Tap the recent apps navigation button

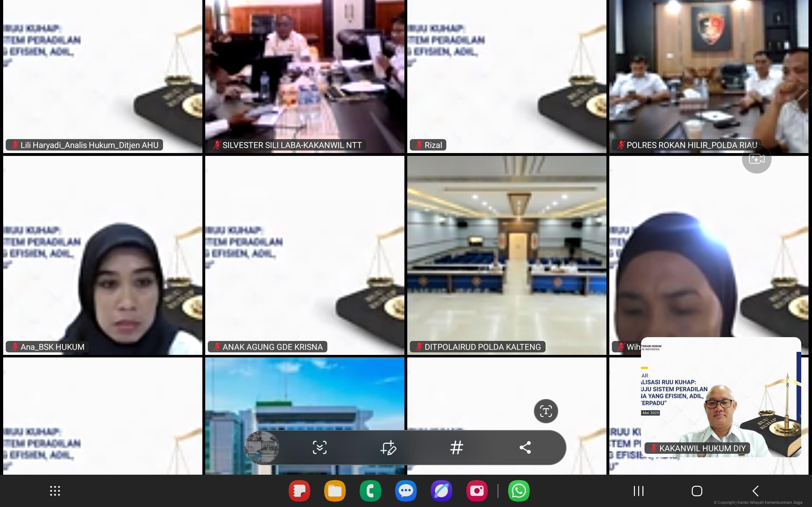[638, 491]
